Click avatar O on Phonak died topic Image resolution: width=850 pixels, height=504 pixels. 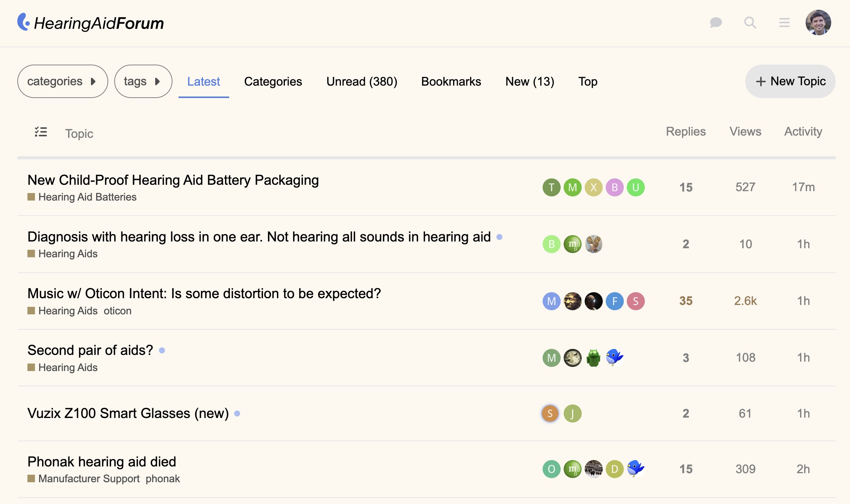pos(551,469)
